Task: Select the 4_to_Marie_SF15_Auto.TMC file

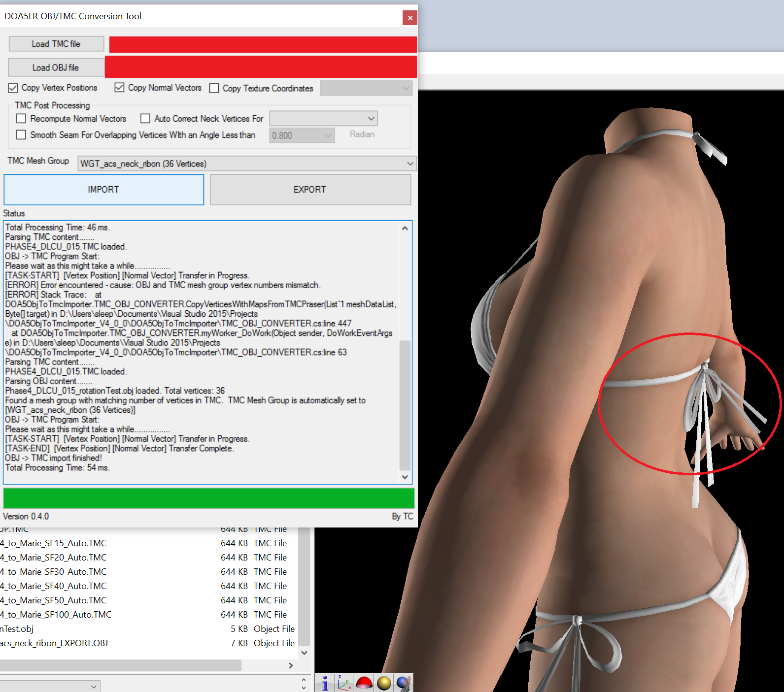Action: click(54, 543)
